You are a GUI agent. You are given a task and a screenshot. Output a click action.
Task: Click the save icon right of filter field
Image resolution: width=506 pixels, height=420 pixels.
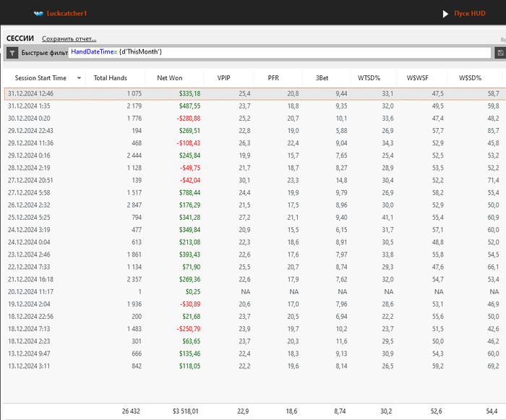[500, 53]
